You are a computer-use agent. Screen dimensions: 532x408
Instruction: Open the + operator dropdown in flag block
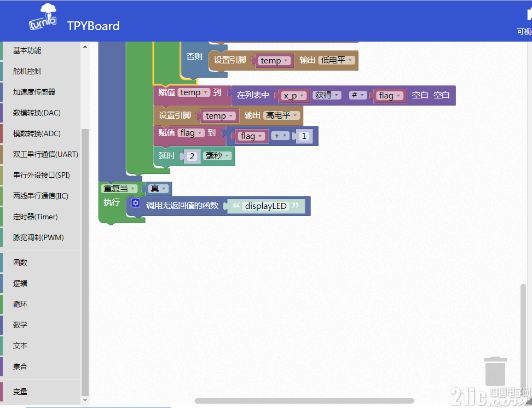[x=280, y=136]
